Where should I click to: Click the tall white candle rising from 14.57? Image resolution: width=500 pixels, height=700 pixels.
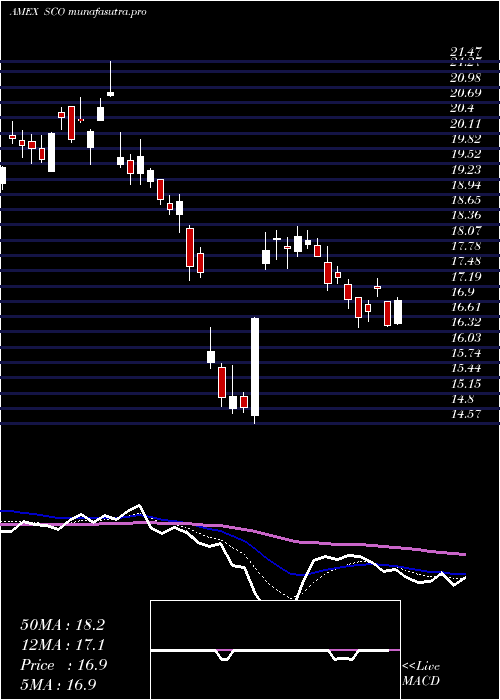[x=255, y=367]
